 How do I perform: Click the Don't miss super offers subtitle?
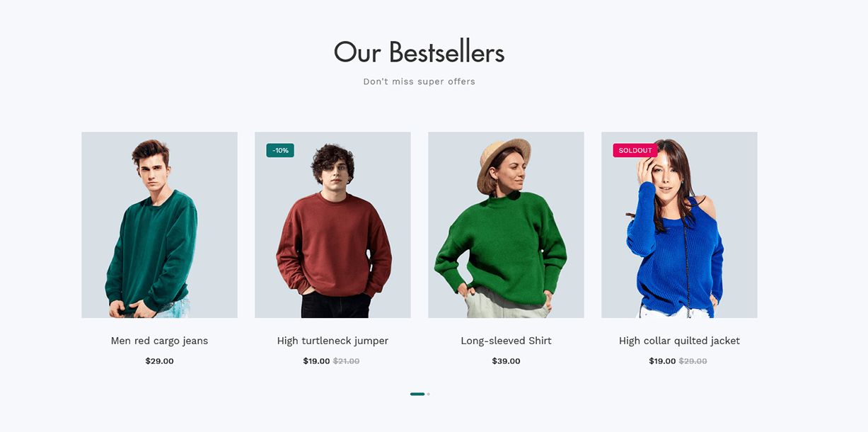coord(419,81)
